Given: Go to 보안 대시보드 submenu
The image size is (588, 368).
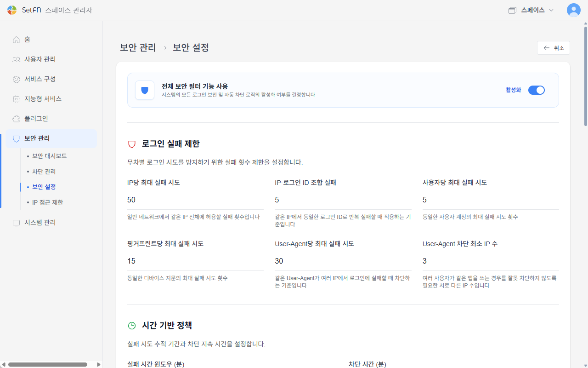Looking at the screenshot, I should click(x=50, y=156).
